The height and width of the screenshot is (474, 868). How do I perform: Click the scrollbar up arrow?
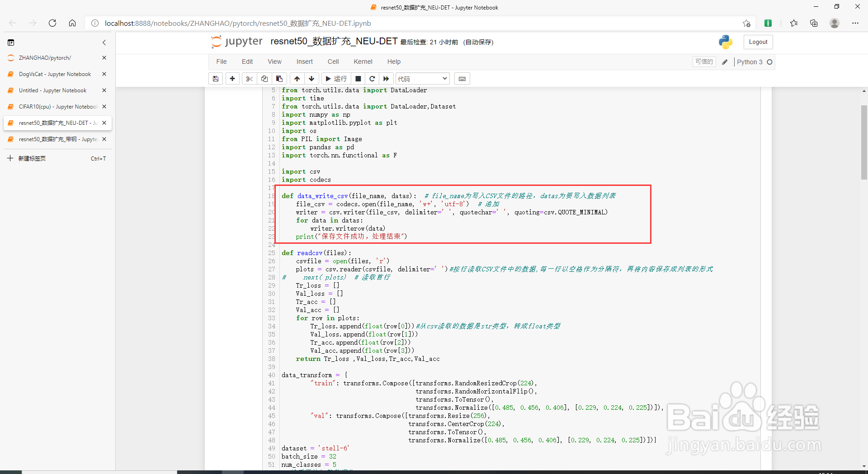click(864, 91)
